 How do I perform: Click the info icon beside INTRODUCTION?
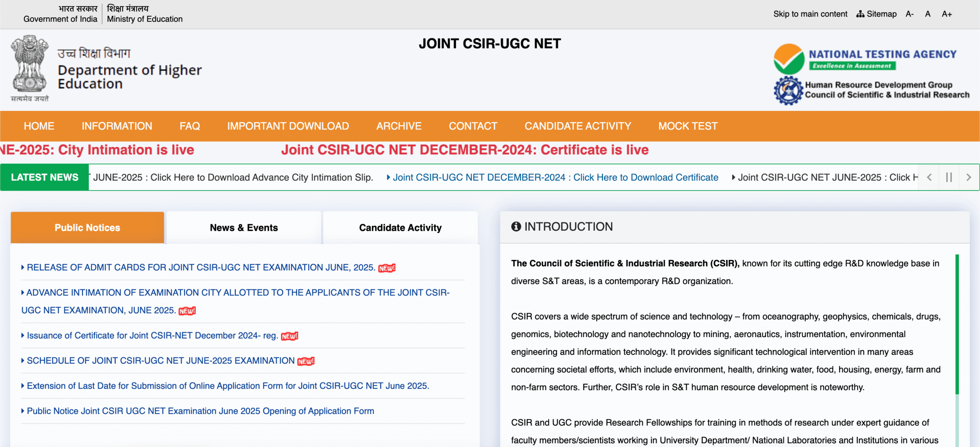coord(516,227)
